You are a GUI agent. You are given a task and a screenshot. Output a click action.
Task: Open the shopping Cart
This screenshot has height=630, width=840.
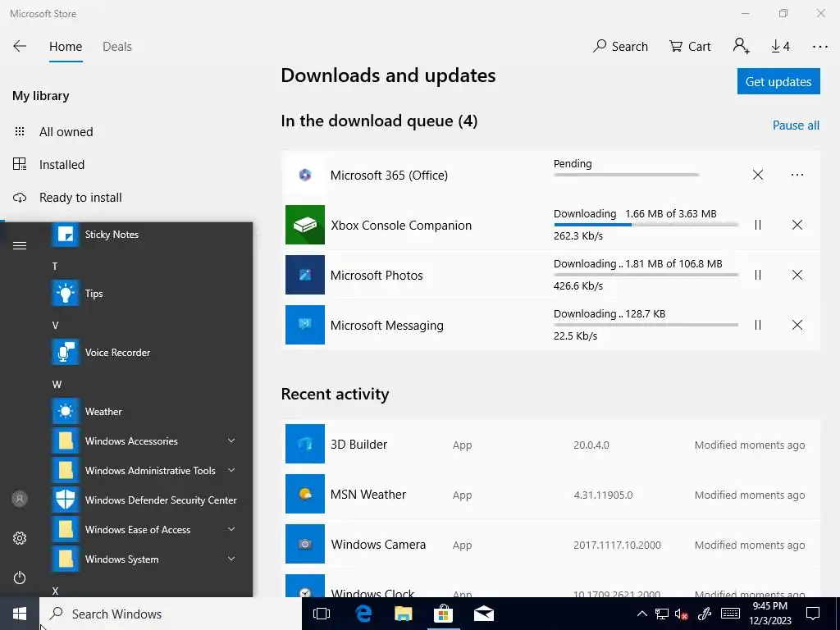coord(690,47)
